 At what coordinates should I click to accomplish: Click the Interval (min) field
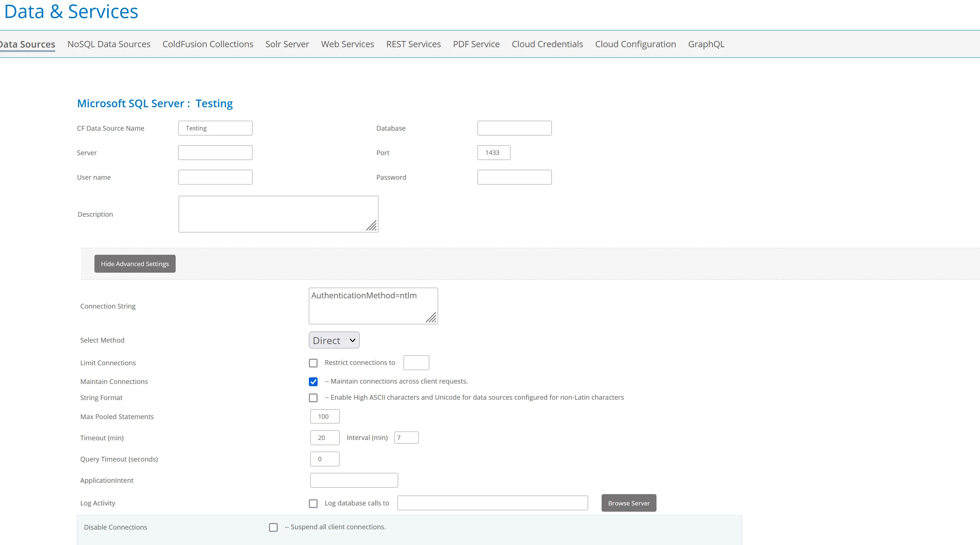(x=406, y=438)
